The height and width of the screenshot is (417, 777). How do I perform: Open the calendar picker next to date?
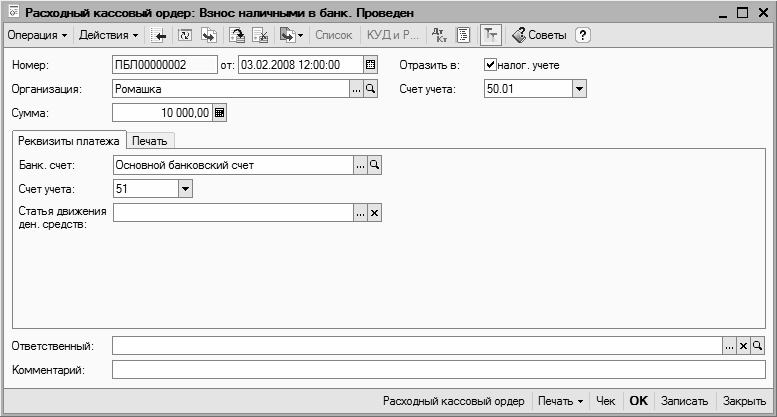pos(370,65)
